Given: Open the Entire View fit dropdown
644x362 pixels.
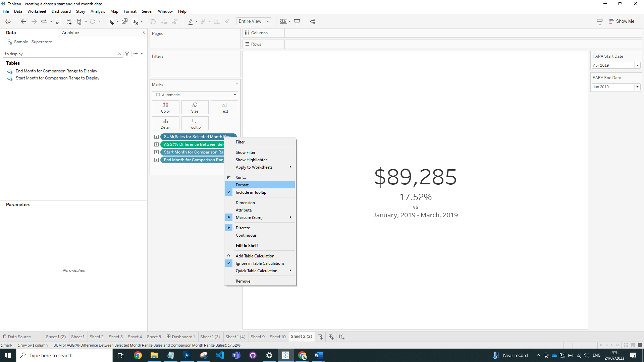Looking at the screenshot, I should pos(268,21).
